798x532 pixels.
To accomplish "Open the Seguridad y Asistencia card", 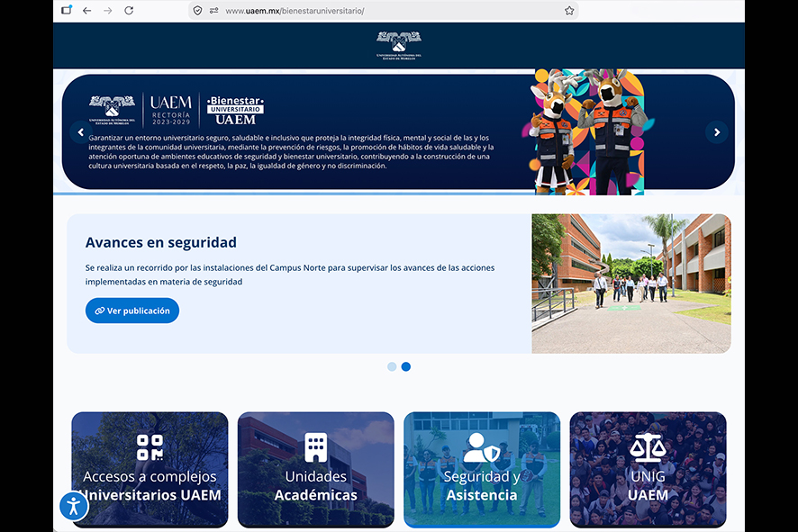I will 482,470.
